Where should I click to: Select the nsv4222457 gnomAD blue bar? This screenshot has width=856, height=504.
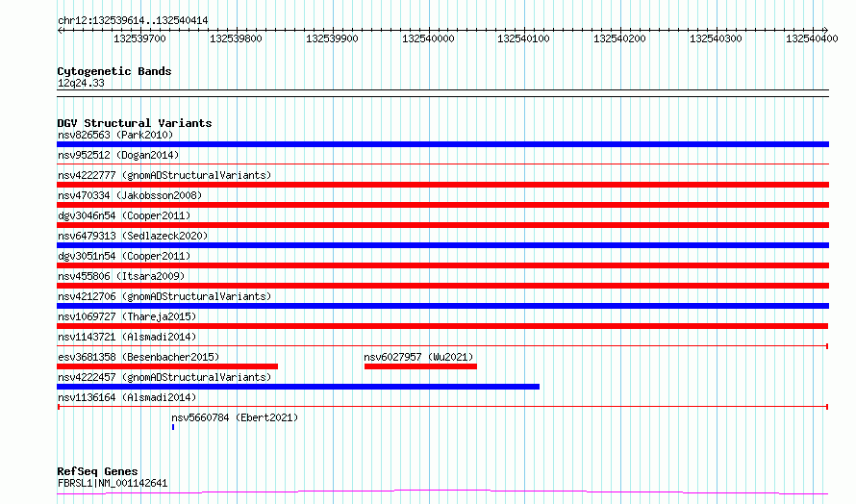pos(298,387)
